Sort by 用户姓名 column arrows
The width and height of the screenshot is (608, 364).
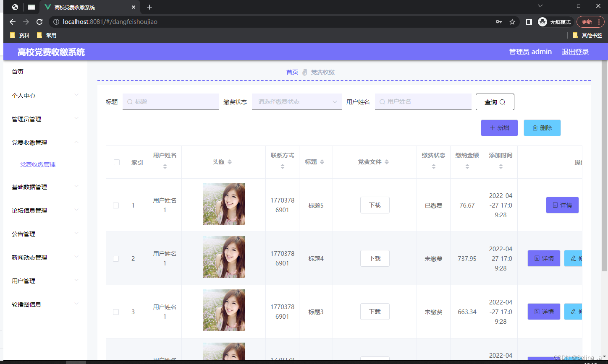[x=165, y=166]
